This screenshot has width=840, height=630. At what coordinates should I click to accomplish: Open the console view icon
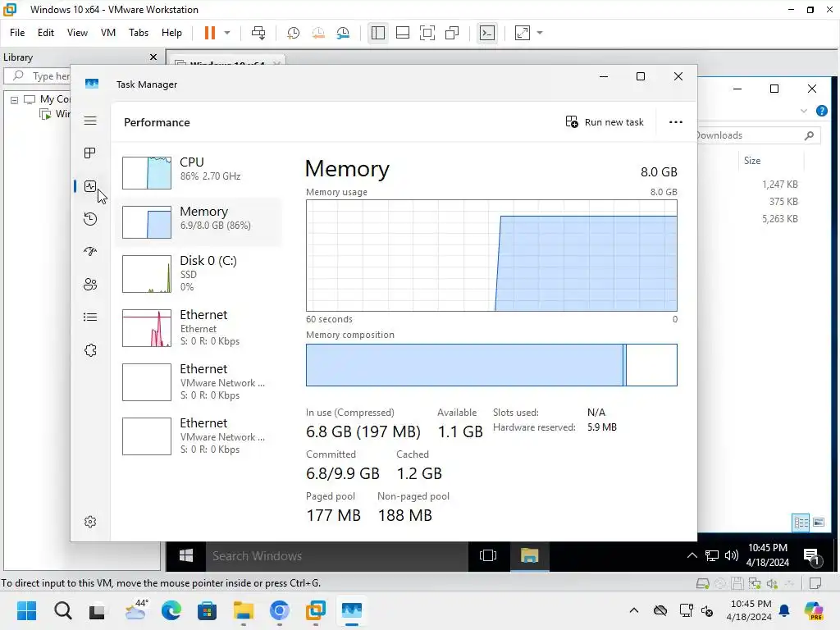pyautogui.click(x=487, y=33)
